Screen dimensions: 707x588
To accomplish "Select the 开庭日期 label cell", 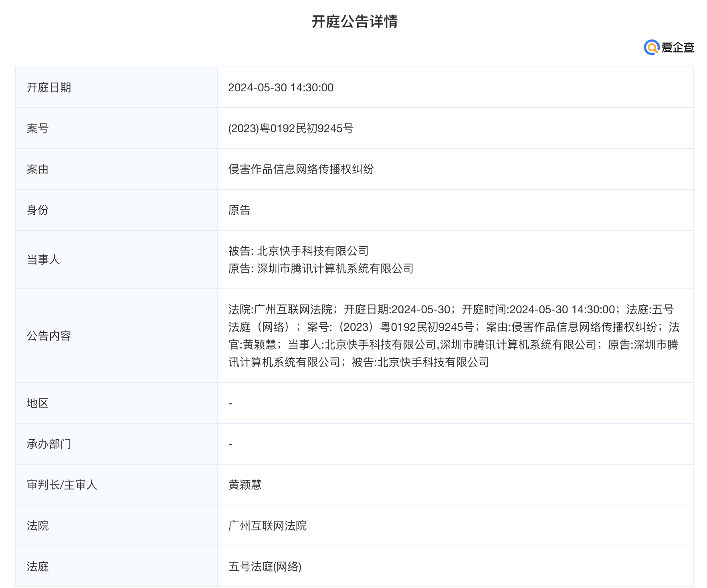I will click(x=117, y=87).
